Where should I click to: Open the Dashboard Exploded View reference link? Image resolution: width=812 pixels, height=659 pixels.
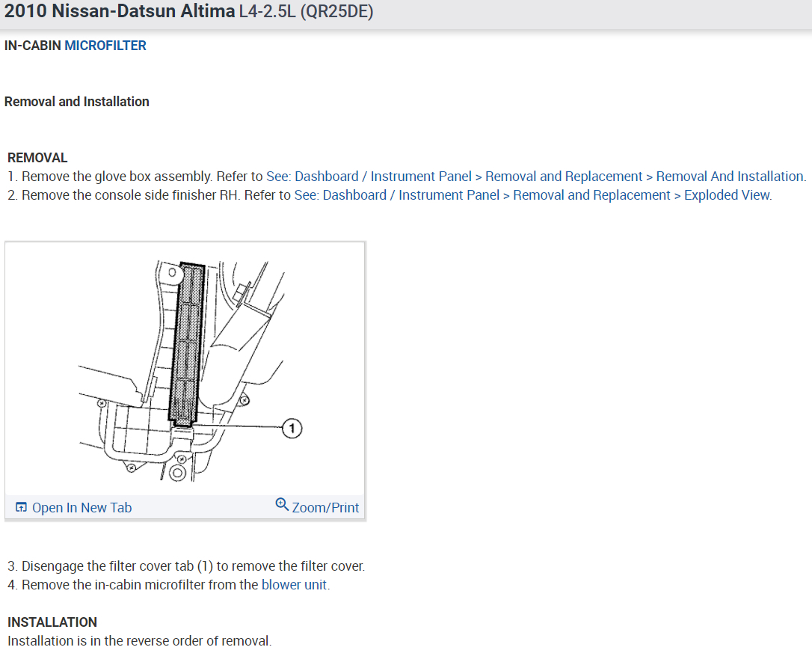point(533,195)
